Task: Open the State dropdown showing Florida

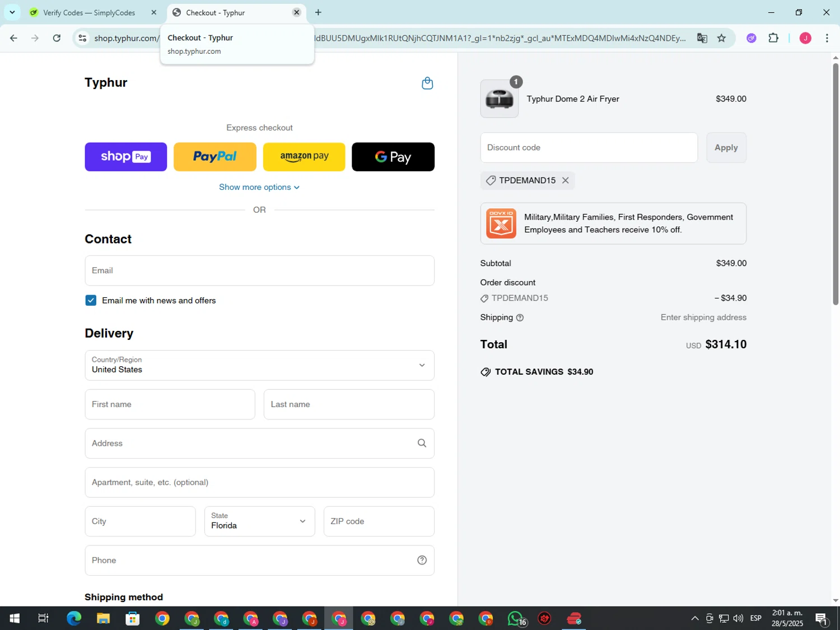Action: click(259, 521)
